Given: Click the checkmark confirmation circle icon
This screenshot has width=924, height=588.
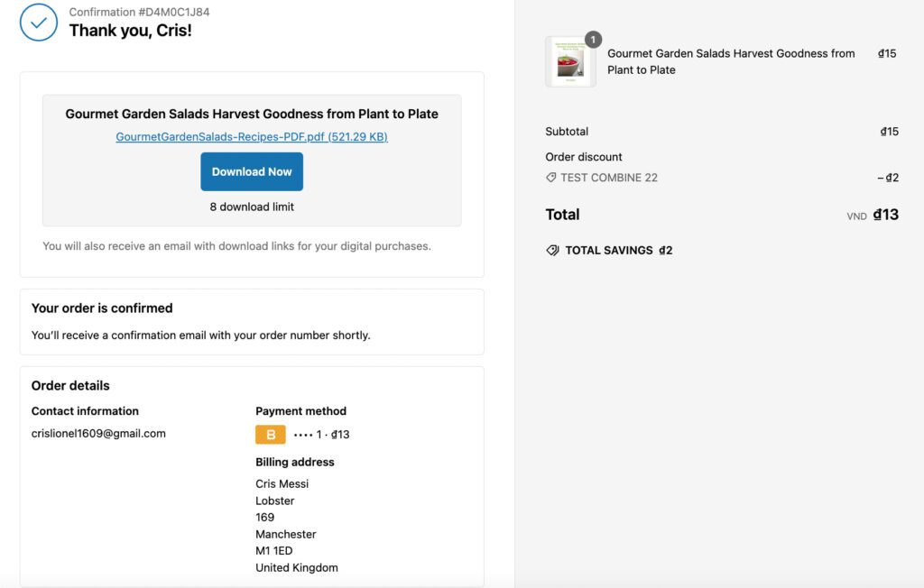Looking at the screenshot, I should coord(38,23).
